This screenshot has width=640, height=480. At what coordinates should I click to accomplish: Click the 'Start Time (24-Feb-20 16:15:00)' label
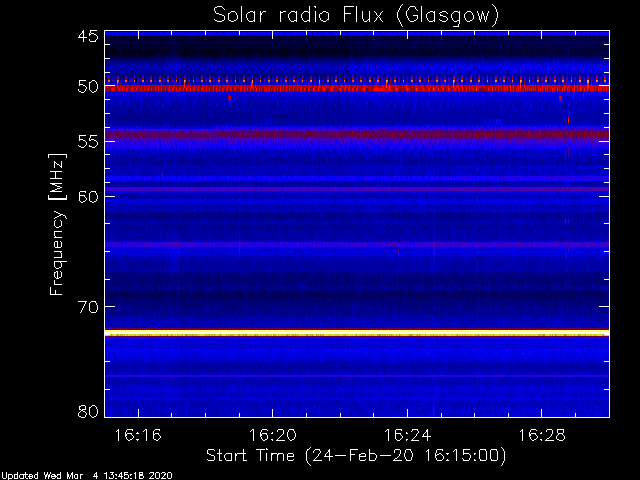[356, 456]
